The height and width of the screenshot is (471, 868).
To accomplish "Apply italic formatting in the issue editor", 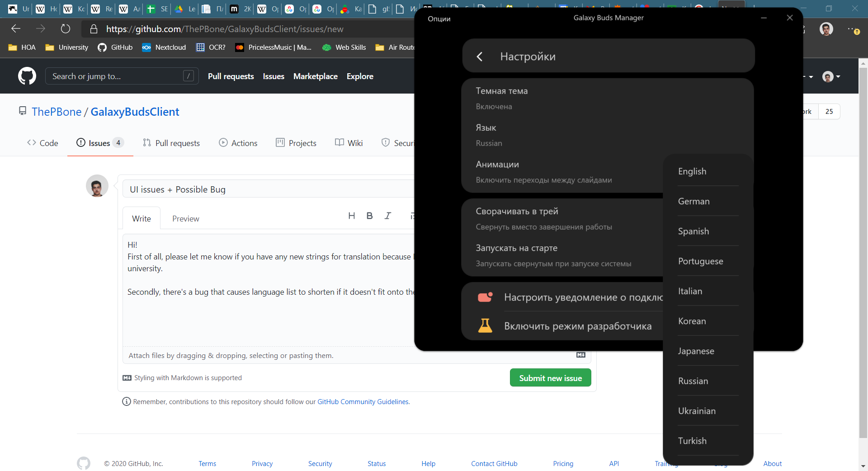I will [x=387, y=216].
